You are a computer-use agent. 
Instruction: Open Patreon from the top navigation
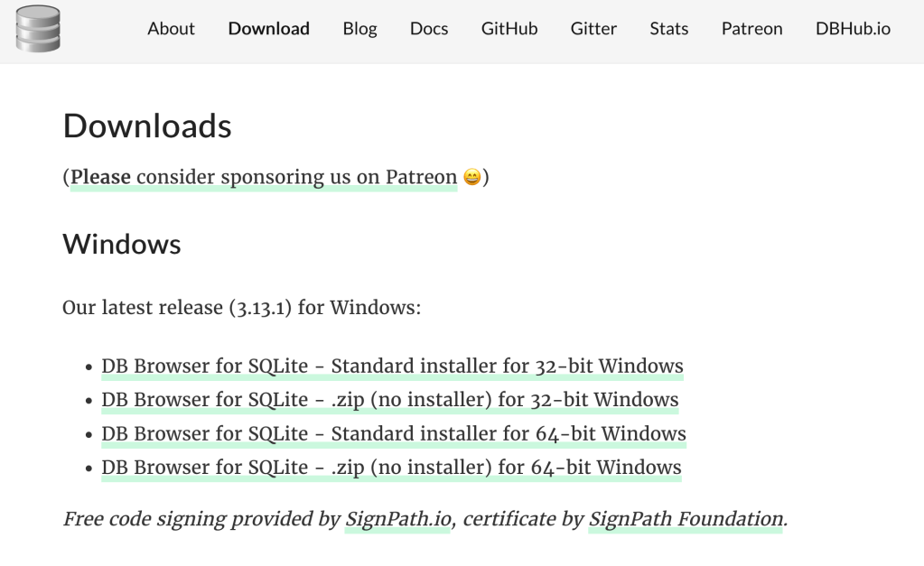coord(751,29)
